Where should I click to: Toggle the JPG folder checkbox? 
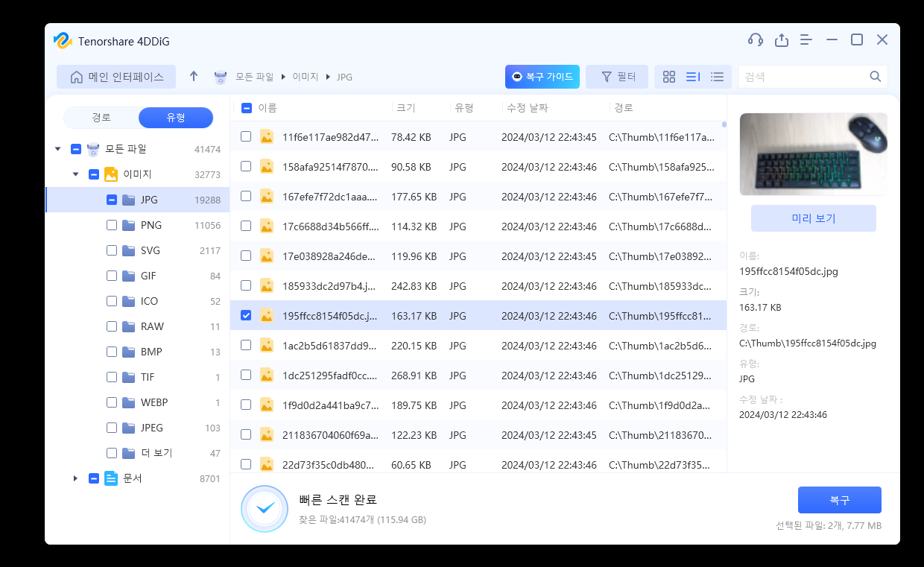111,200
